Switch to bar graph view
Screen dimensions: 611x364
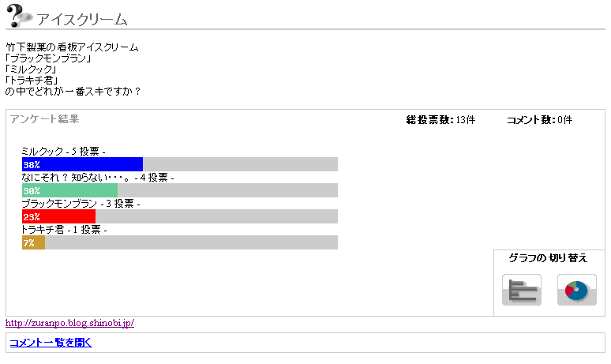click(x=522, y=290)
